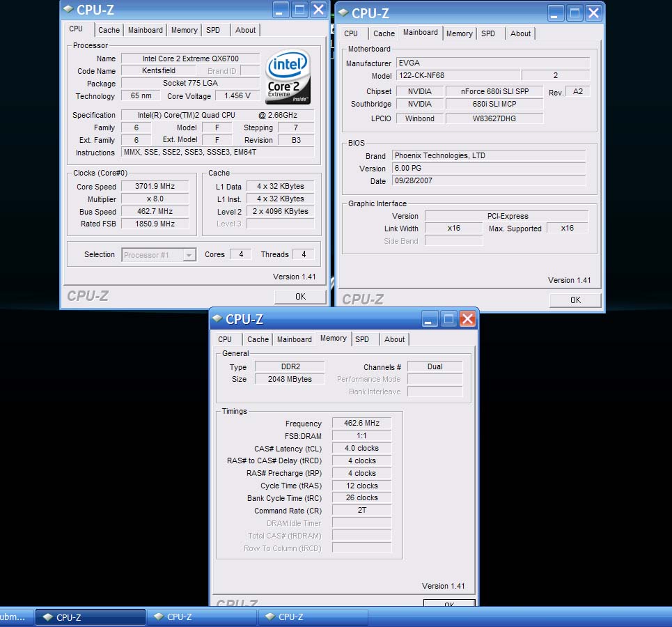The width and height of the screenshot is (672, 627).
Task: Activate third CPU-Z taskbar button
Action: (x=313, y=617)
